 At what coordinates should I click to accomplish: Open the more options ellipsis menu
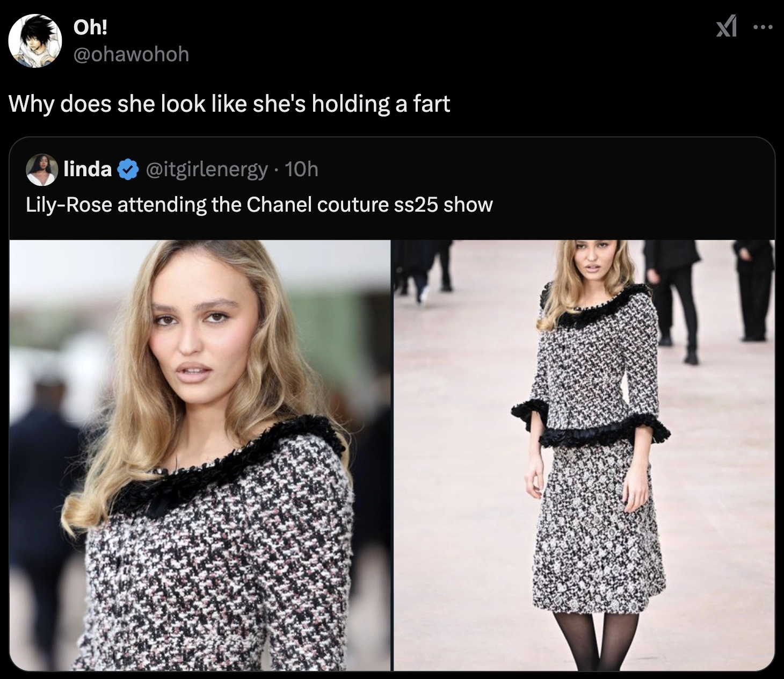tap(762, 26)
